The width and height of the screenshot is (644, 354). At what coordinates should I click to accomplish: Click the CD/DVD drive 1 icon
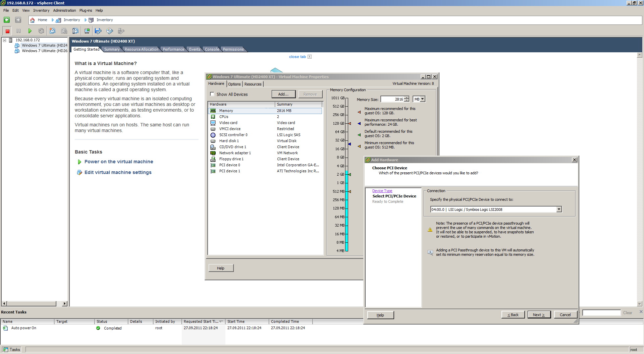pyautogui.click(x=213, y=147)
